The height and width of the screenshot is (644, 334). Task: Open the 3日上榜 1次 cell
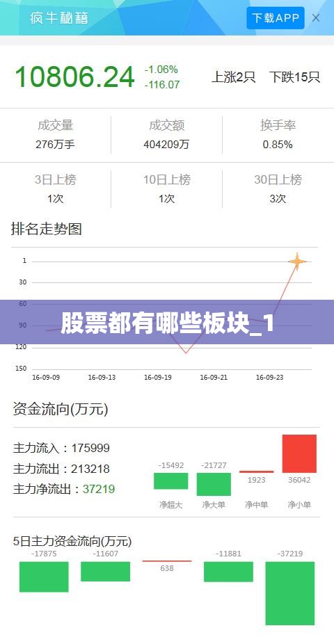click(56, 189)
